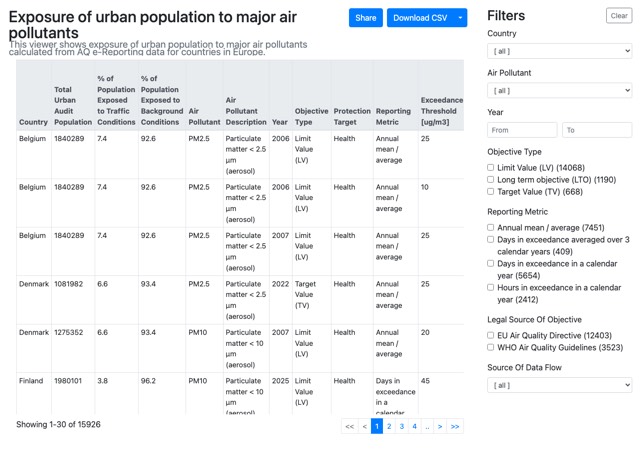640x450 pixels.
Task: Open the Country filter dropdown
Action: pos(559,51)
